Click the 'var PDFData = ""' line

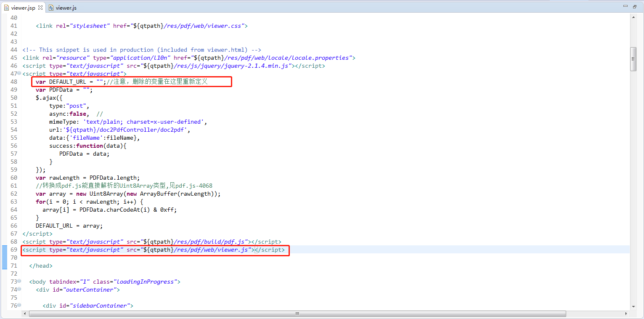(x=64, y=90)
